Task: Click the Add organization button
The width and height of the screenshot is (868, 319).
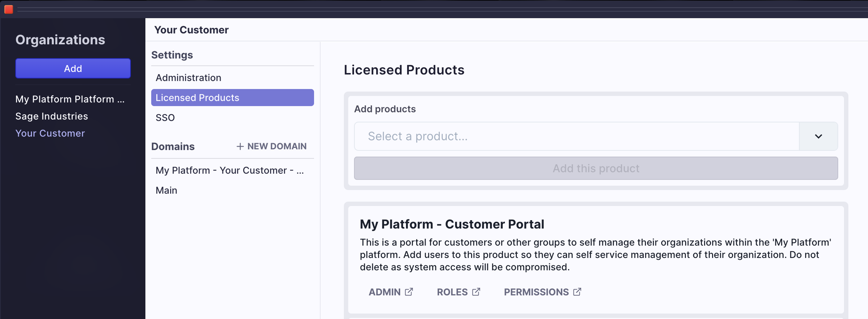Action: [x=73, y=68]
